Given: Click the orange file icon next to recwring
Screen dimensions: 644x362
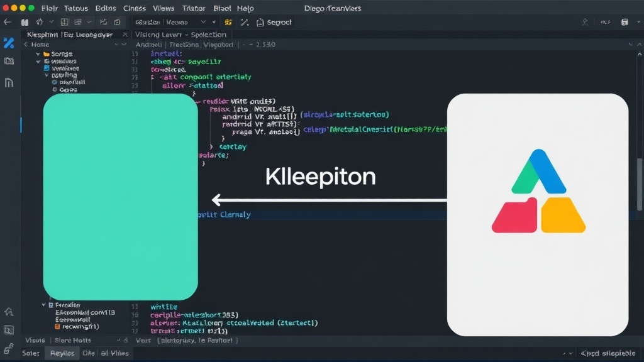Looking at the screenshot, I should click(57, 327).
